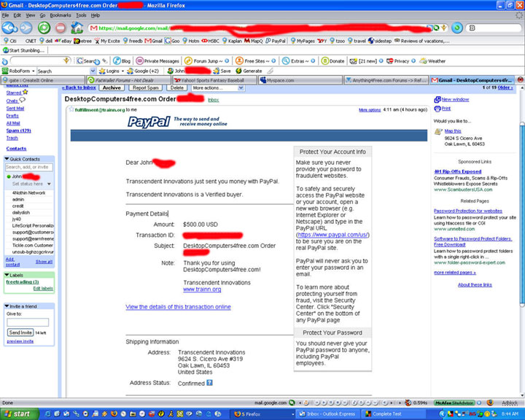Click the Donate toolbar button
525x420 pixels.
click(332, 61)
